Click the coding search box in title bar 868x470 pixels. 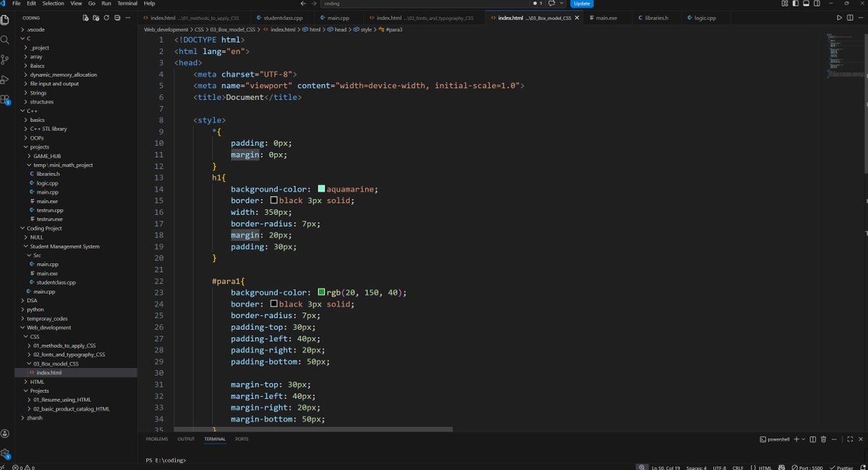pos(424,4)
